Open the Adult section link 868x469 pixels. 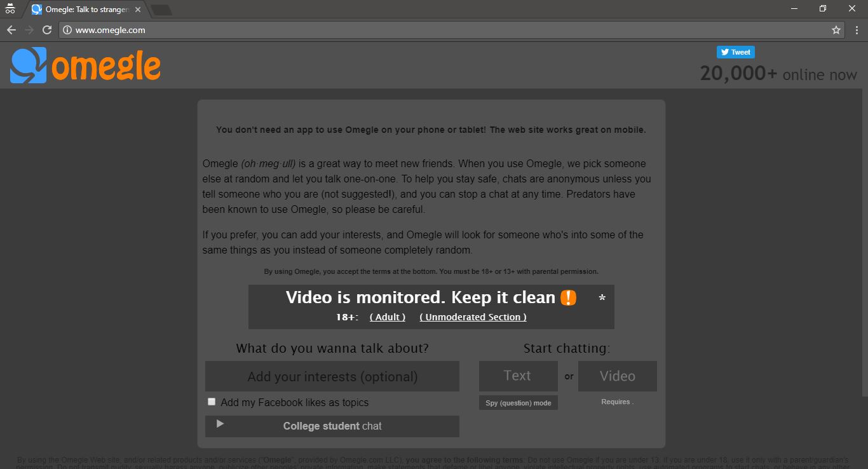(x=388, y=316)
